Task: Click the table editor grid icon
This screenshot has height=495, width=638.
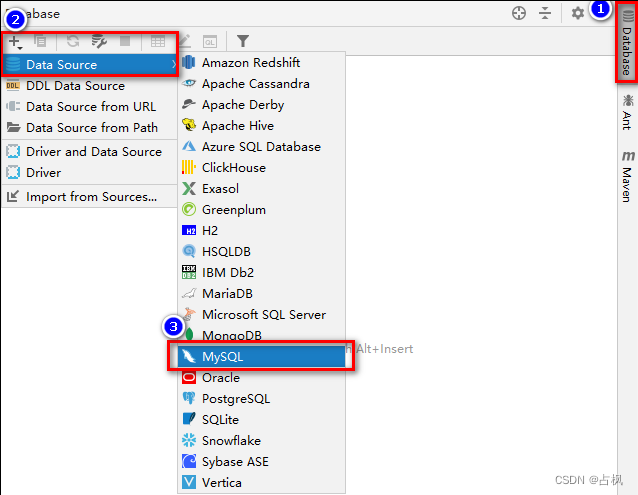Action: pyautogui.click(x=158, y=41)
